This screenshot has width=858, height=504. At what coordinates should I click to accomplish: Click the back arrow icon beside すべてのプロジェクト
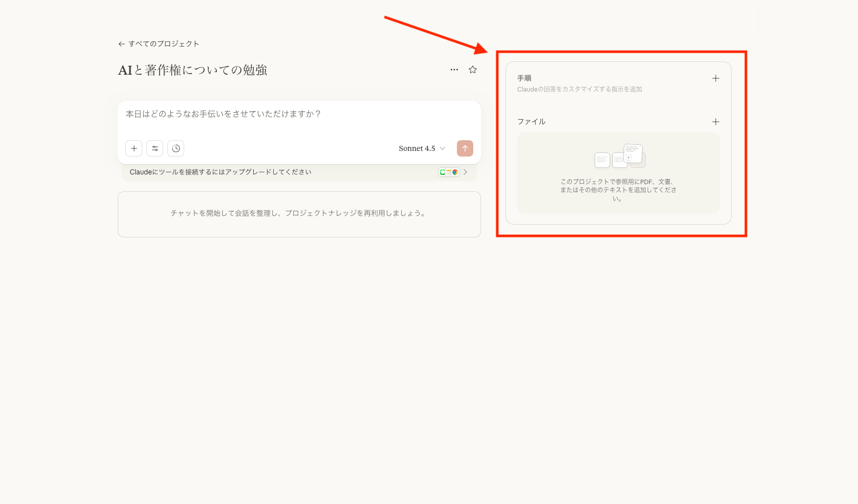tap(121, 44)
